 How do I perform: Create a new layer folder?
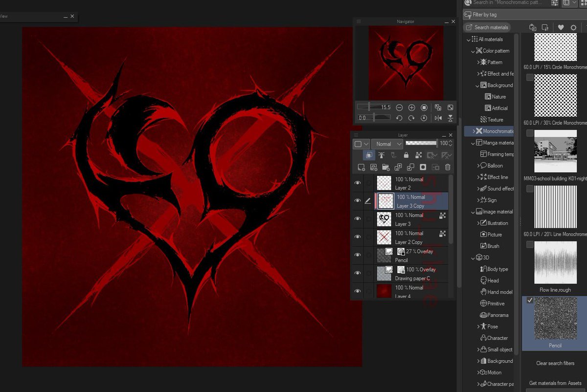pyautogui.click(x=386, y=167)
